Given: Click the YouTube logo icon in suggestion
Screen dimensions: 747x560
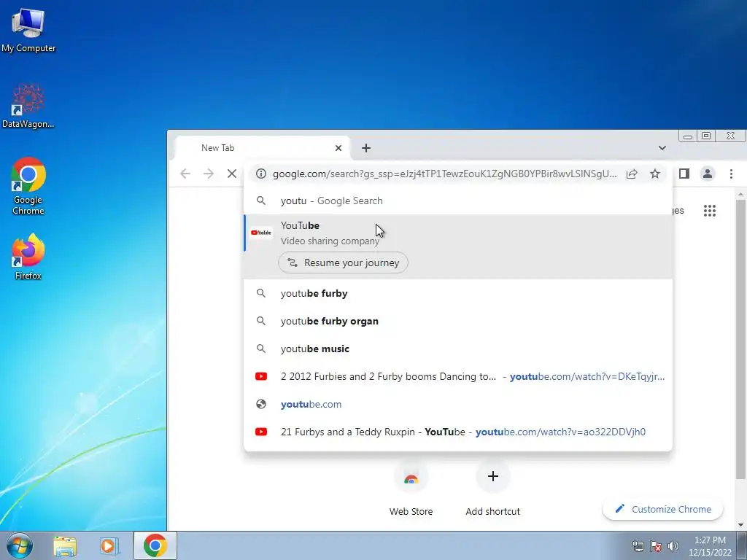Looking at the screenshot, I should (x=261, y=233).
